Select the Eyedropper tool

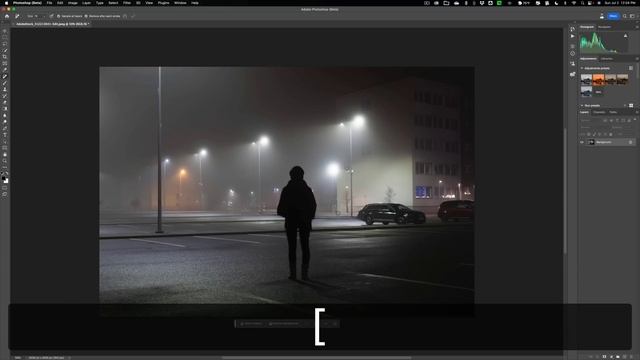[x=5, y=70]
